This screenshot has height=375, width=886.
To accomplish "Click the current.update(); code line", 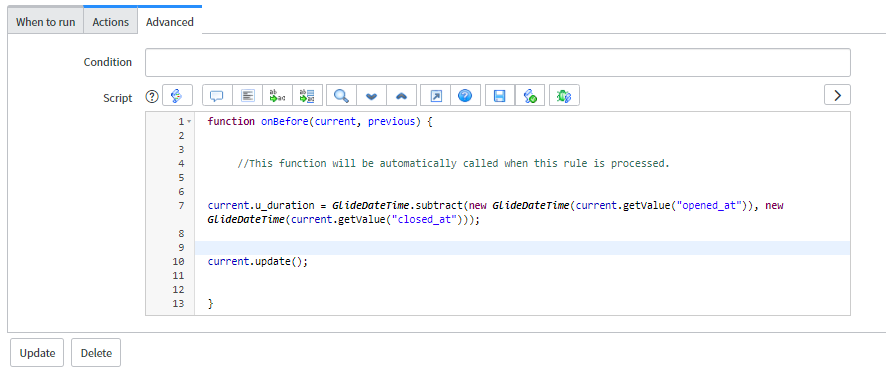I will [x=258, y=262].
